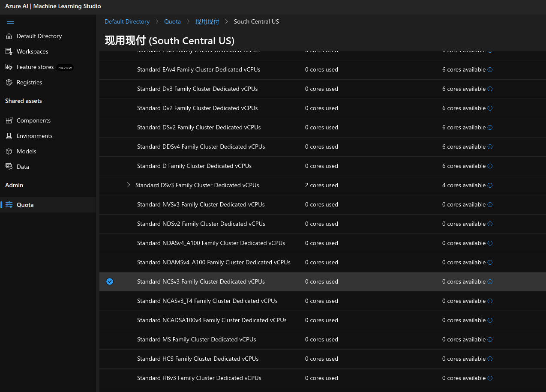This screenshot has width=546, height=392.
Task: Select Standard NDAMSv4_A100 Family Cluster row
Action: (x=323, y=262)
